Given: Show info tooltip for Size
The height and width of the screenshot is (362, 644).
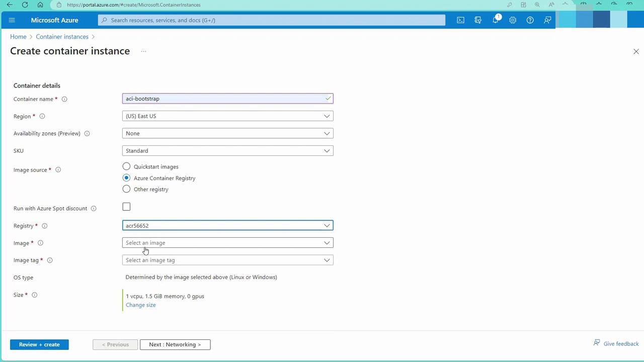Looking at the screenshot, I should [x=35, y=295].
